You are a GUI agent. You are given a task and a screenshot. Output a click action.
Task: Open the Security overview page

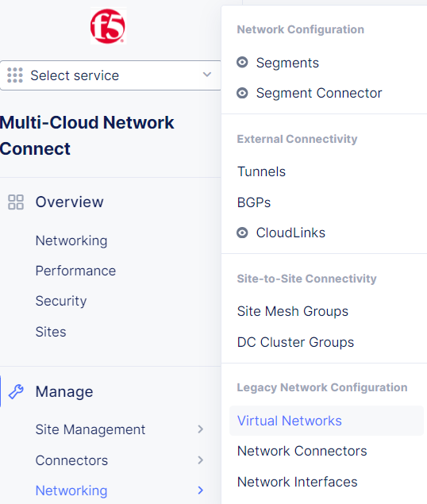click(x=61, y=301)
